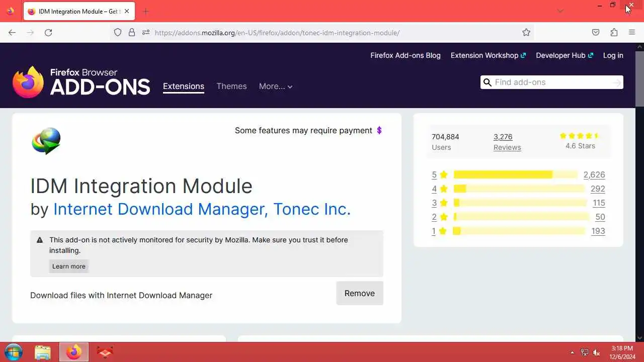The width and height of the screenshot is (644, 362).
Task: Click the padlock site security icon
Action: [x=132, y=33]
